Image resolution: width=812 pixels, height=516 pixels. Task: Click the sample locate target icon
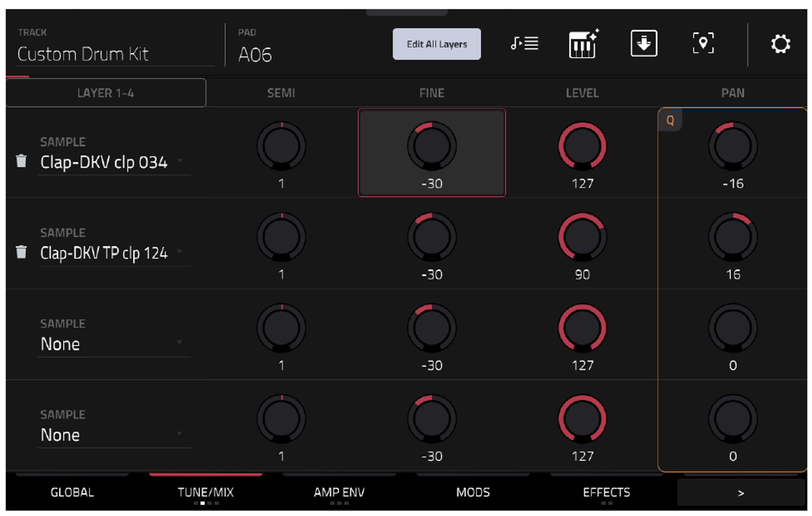pyautogui.click(x=703, y=43)
